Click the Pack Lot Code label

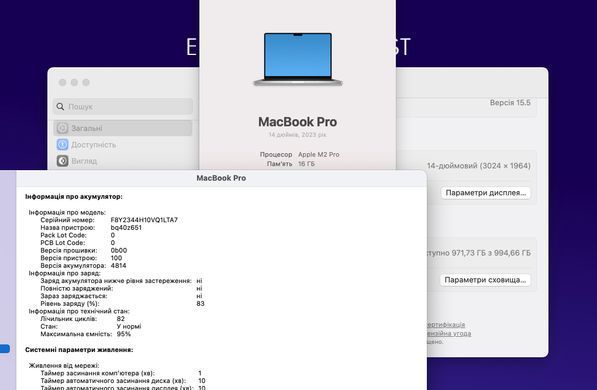[x=63, y=235]
